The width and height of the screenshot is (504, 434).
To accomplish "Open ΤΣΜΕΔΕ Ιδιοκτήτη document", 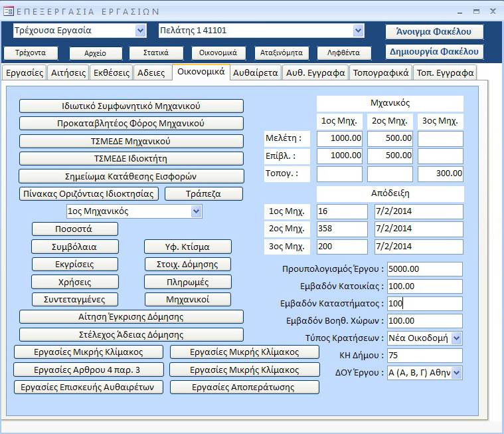I will [x=131, y=158].
